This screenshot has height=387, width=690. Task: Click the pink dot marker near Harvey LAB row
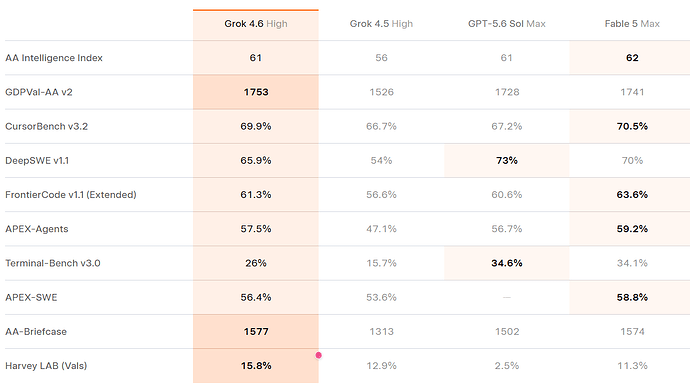[319, 355]
